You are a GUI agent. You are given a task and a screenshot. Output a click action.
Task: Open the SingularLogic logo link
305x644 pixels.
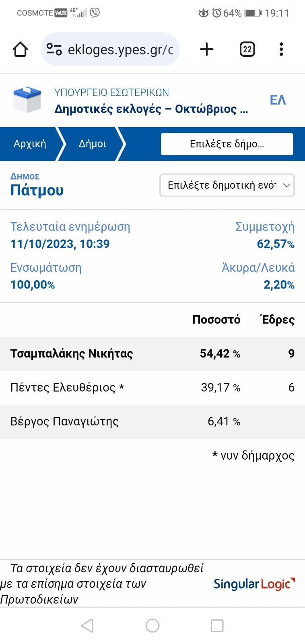pos(254,584)
